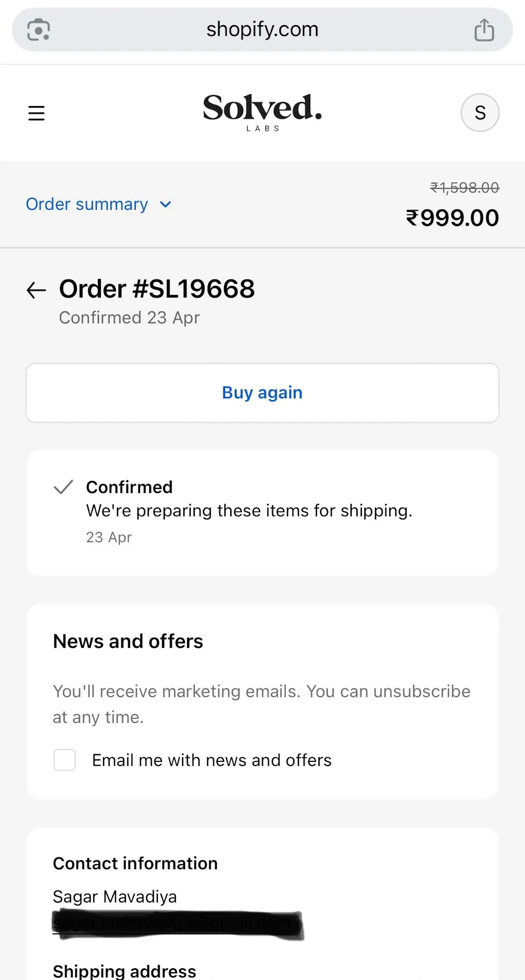Select the 'Confirmed 23 Apr' subtitle text

129,318
